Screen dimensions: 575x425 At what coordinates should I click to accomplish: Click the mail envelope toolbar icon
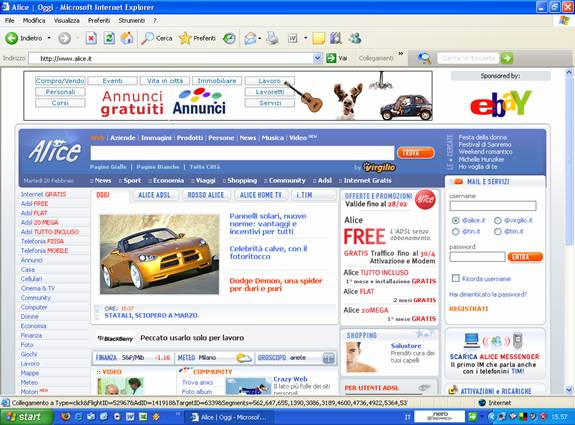pyautogui.click(x=250, y=38)
